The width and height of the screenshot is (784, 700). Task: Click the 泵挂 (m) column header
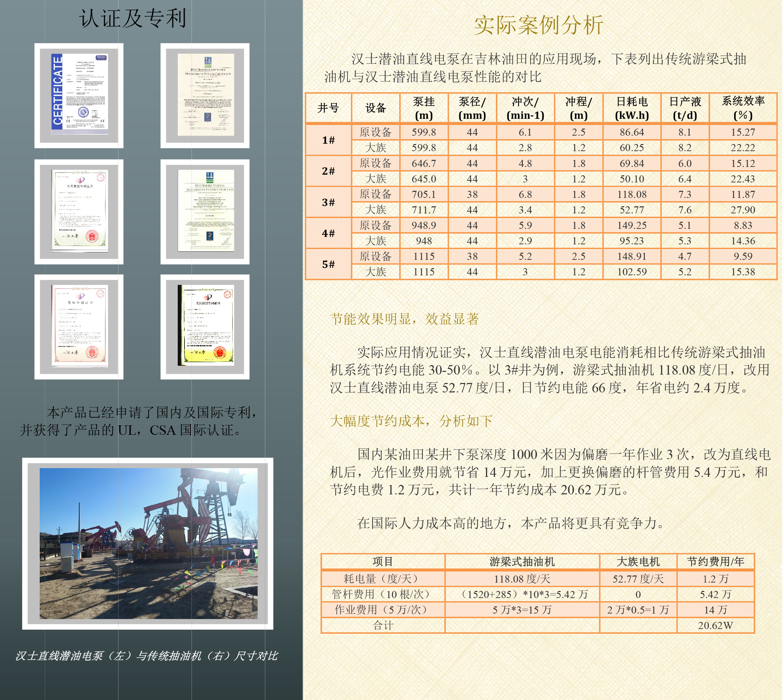point(424,108)
